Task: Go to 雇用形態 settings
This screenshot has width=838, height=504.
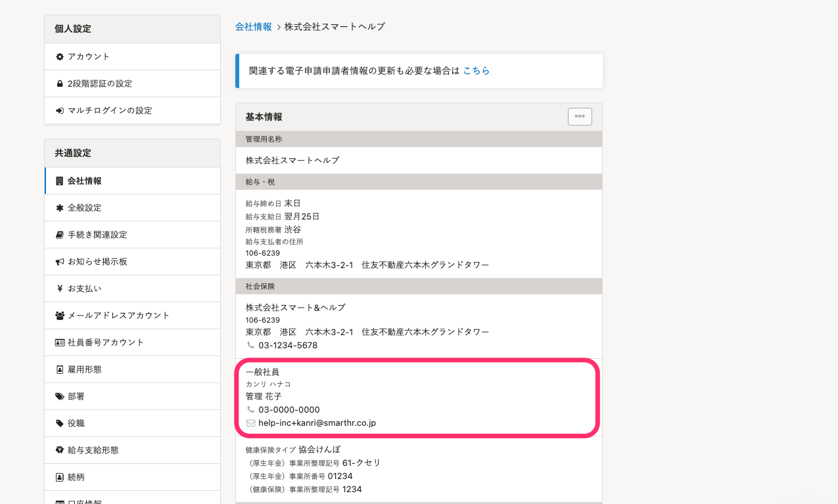Action: click(x=132, y=369)
